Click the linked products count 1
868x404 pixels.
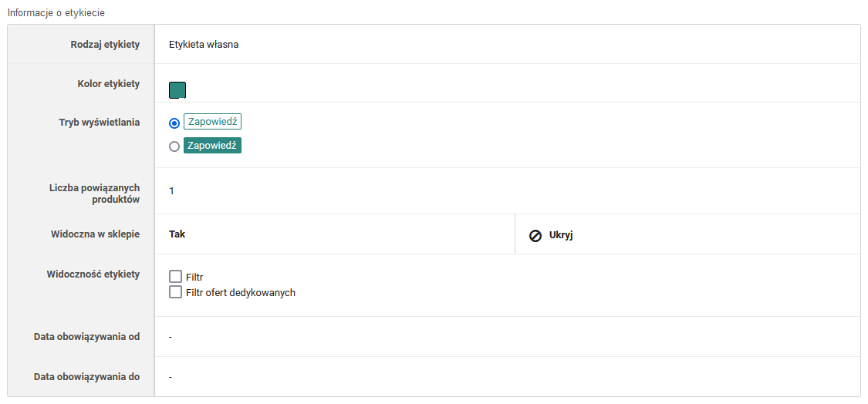click(x=171, y=190)
